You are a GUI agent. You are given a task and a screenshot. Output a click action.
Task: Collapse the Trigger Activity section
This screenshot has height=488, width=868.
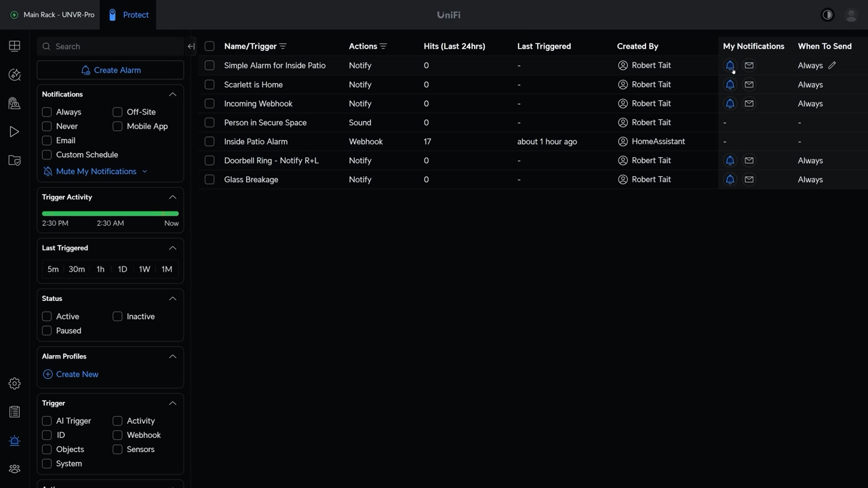click(x=172, y=197)
